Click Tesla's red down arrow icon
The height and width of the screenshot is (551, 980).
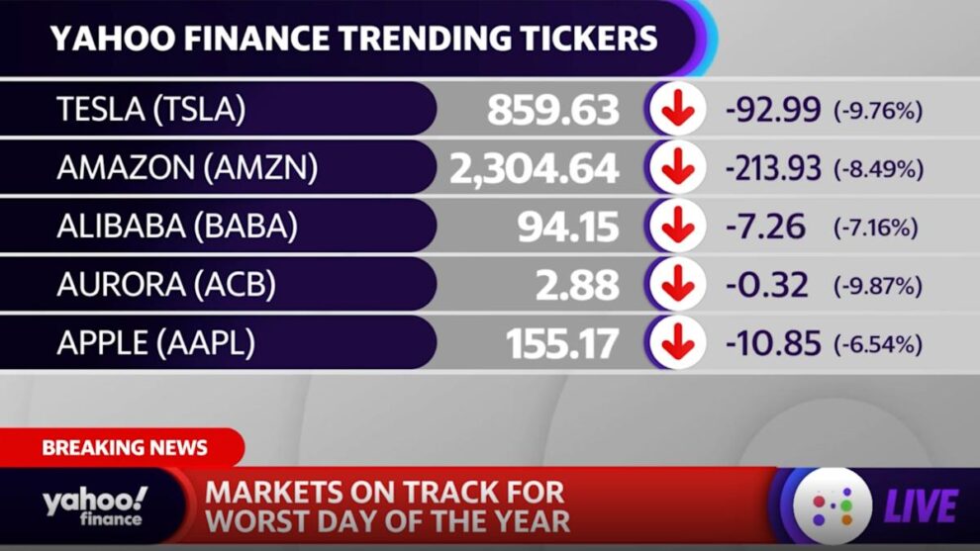click(677, 110)
